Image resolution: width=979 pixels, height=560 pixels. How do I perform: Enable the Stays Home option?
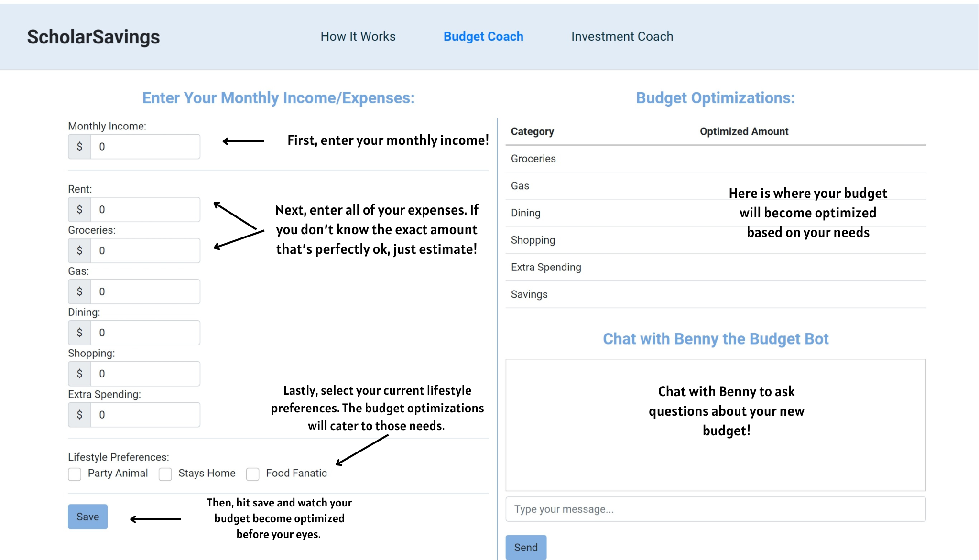click(165, 474)
